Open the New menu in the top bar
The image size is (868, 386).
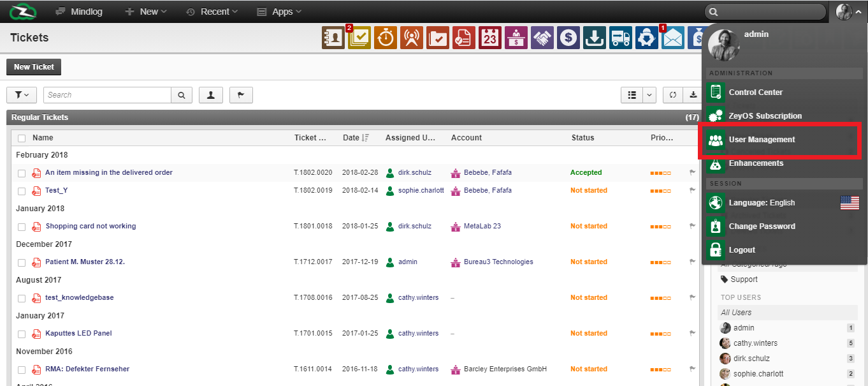coord(145,11)
